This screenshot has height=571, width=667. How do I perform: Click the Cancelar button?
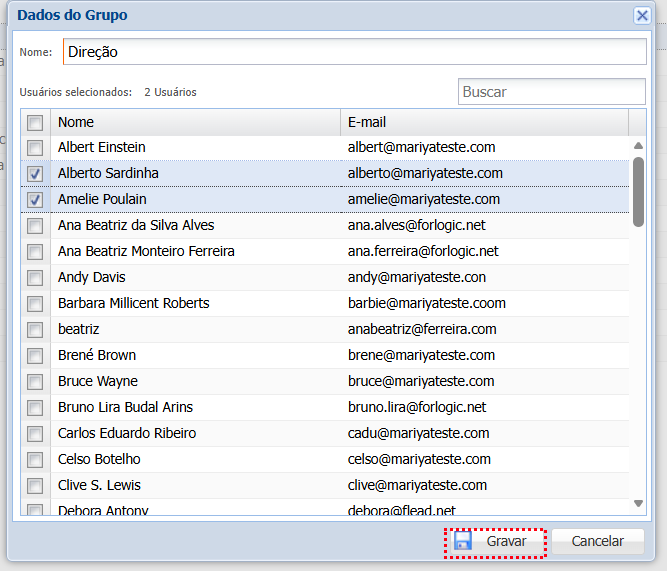coord(597,541)
